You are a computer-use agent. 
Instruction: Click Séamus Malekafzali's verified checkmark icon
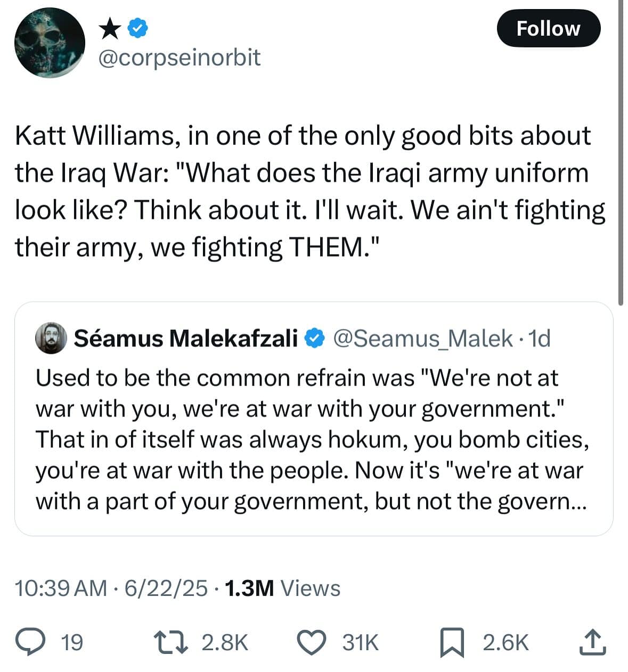pyautogui.click(x=314, y=338)
